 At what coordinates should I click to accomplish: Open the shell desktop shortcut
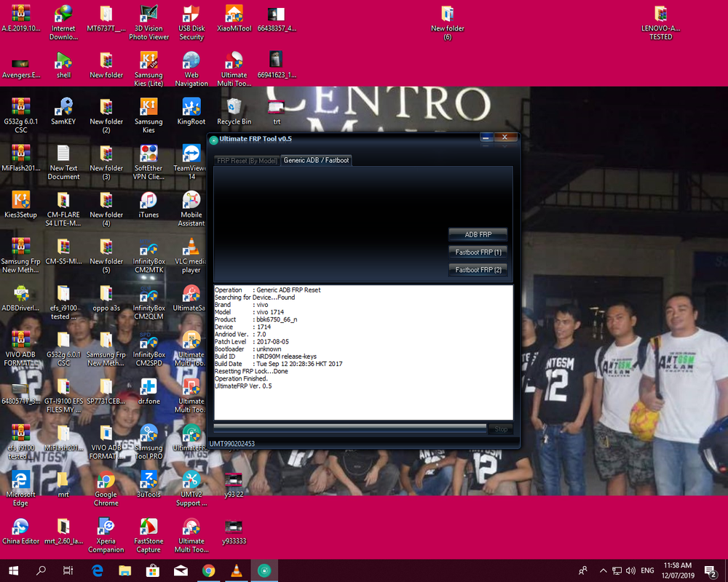pos(63,65)
